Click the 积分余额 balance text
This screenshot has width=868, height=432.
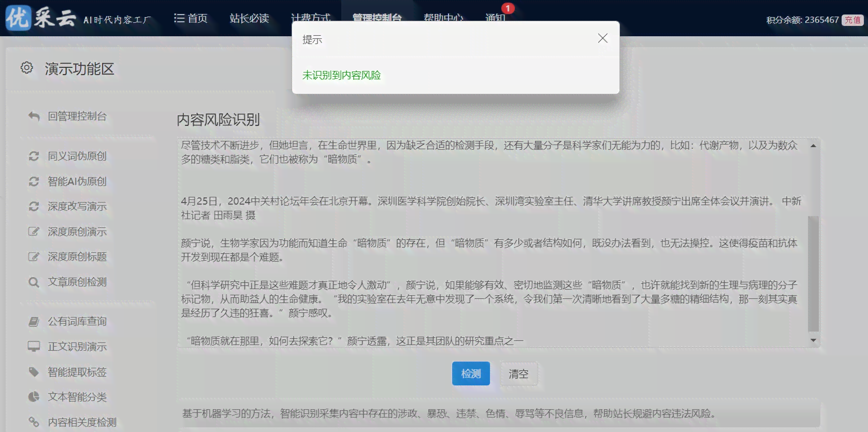(802, 20)
